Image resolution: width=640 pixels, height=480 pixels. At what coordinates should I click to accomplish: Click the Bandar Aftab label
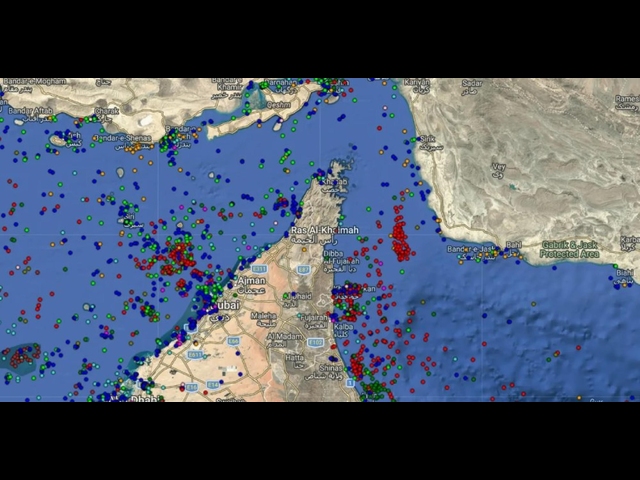30,110
